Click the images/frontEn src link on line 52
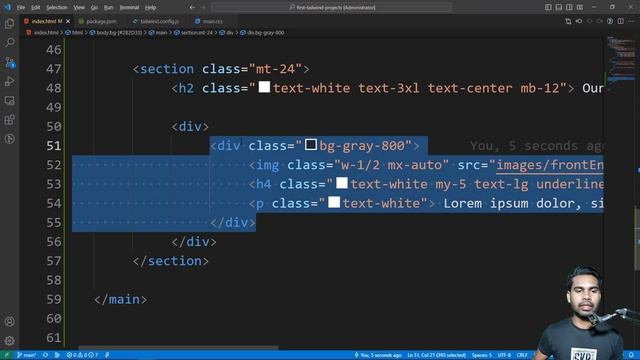This screenshot has width=640, height=360. tap(549, 165)
